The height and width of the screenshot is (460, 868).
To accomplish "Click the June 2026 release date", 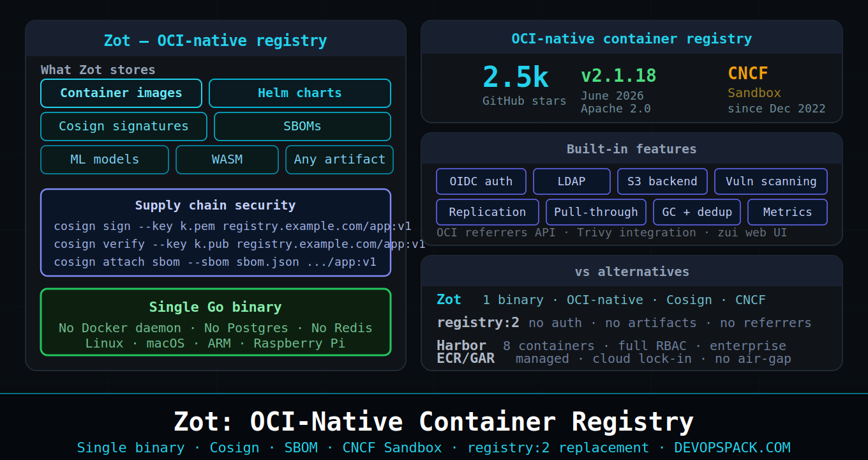I will (x=613, y=96).
